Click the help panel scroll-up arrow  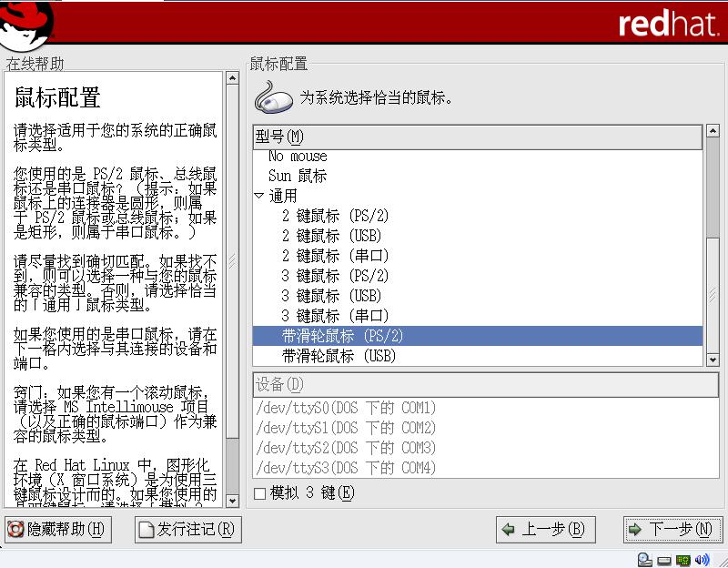click(232, 79)
